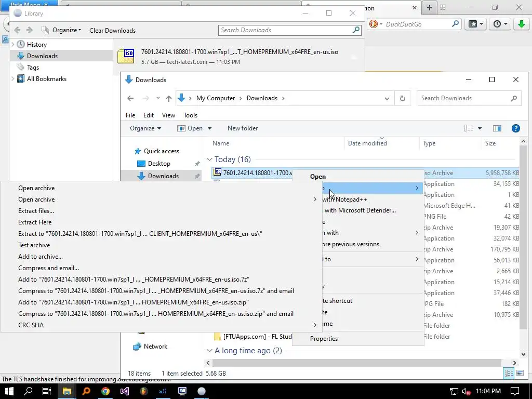Viewport: 532px width, 399px height.
Task: Open Task View from the taskbar
Action: (x=46, y=391)
